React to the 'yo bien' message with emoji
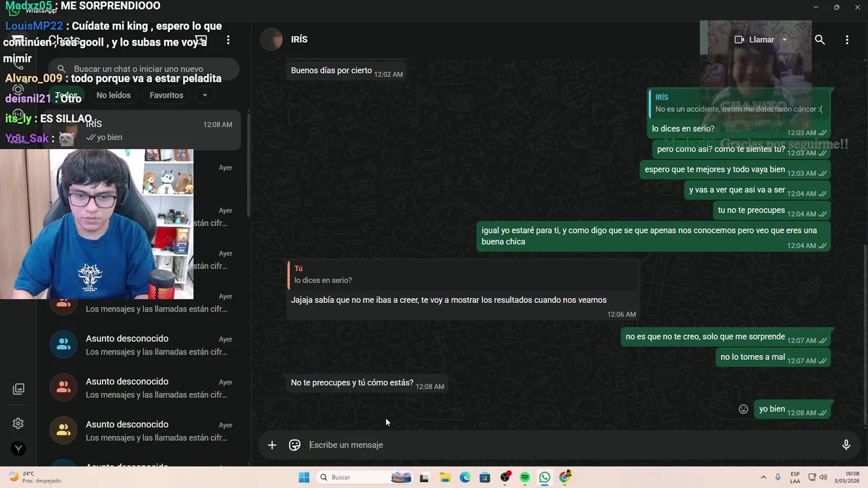 [743, 409]
